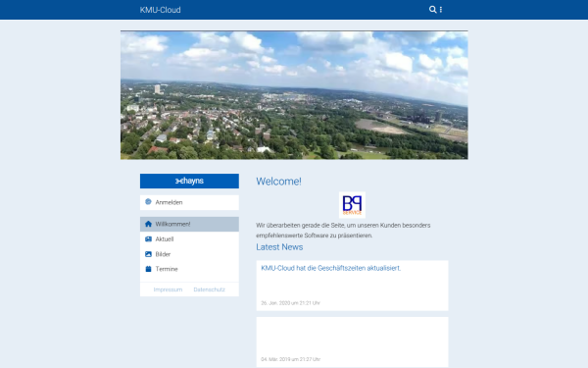The image size is (588, 368).
Task: Open the Impressum link
Action: [168, 289]
